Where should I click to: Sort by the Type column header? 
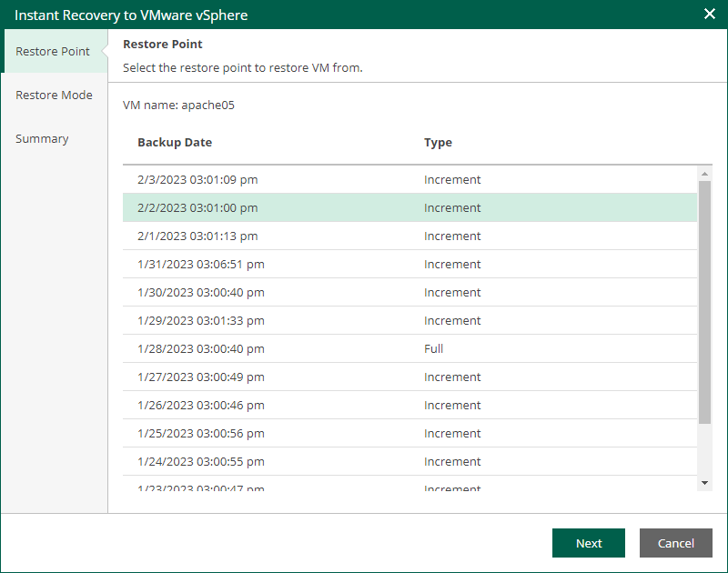[438, 143]
